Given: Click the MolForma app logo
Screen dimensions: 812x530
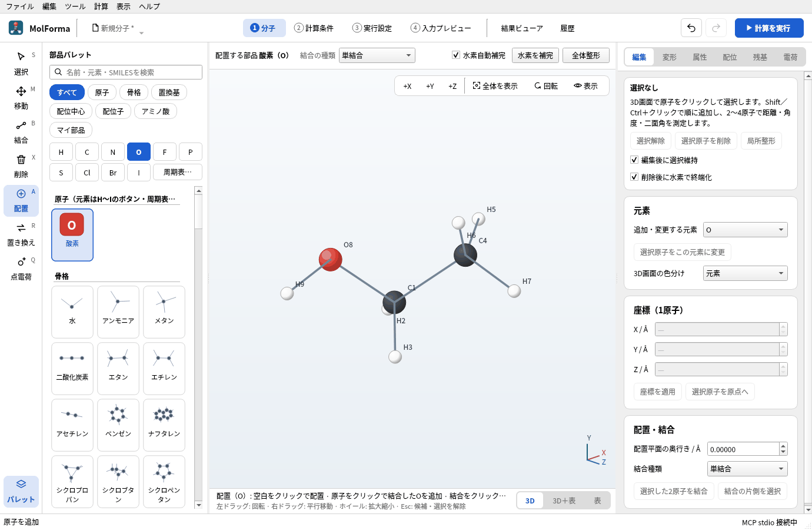Looking at the screenshot, I should (x=16, y=28).
